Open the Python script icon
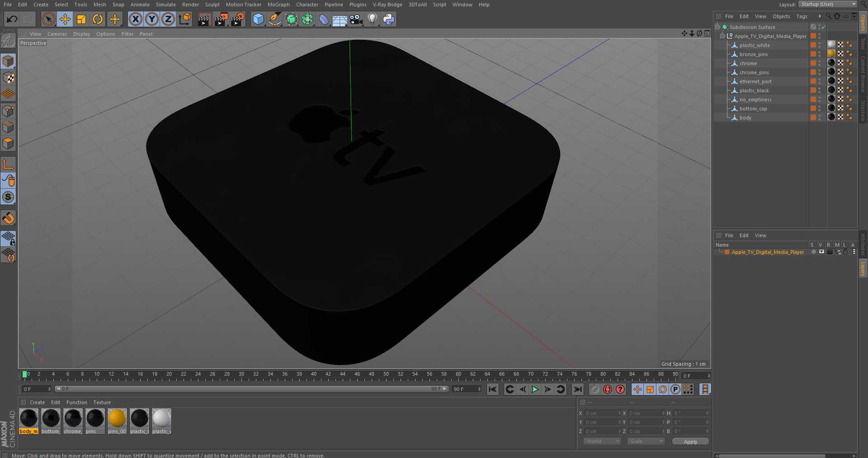 [x=389, y=19]
